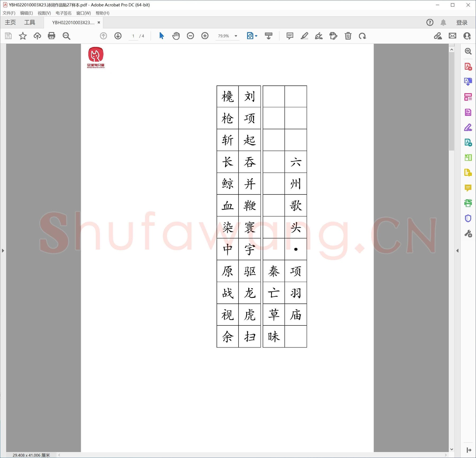Click the page size 29.408 x 41.006 厘米 label
The height and width of the screenshot is (458, 476).
click(x=31, y=455)
